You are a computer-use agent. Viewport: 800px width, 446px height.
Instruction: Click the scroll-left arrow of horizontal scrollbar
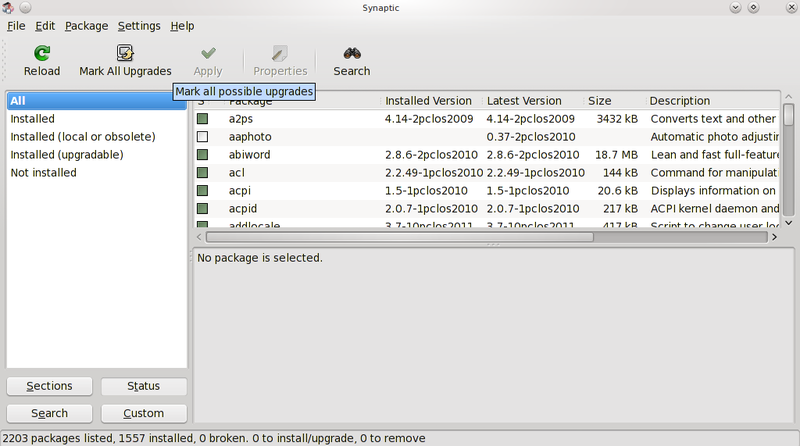tap(199, 237)
